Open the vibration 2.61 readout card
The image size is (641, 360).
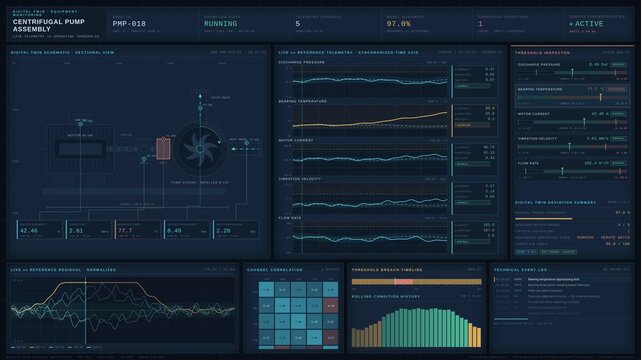(89, 230)
